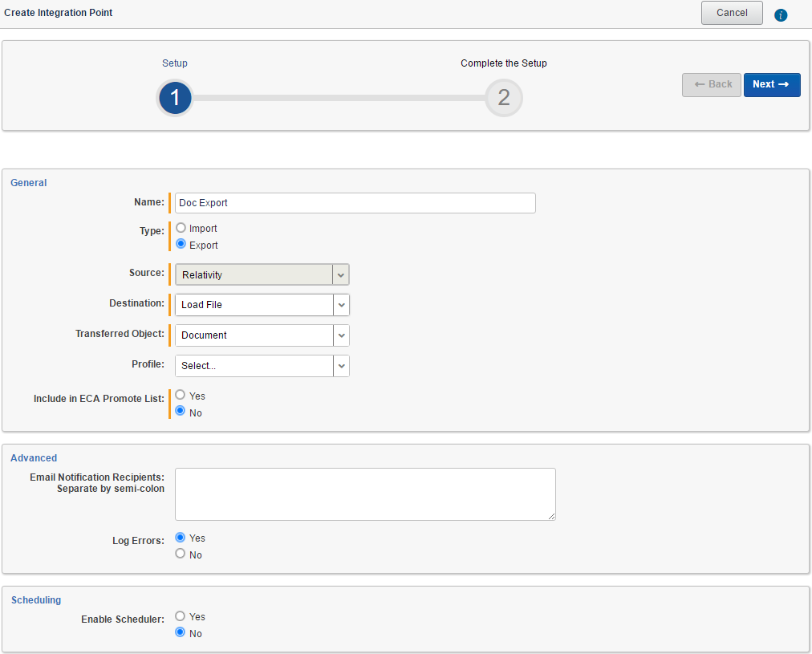
Task: Open the Transferred Object dropdown
Action: tap(262, 335)
